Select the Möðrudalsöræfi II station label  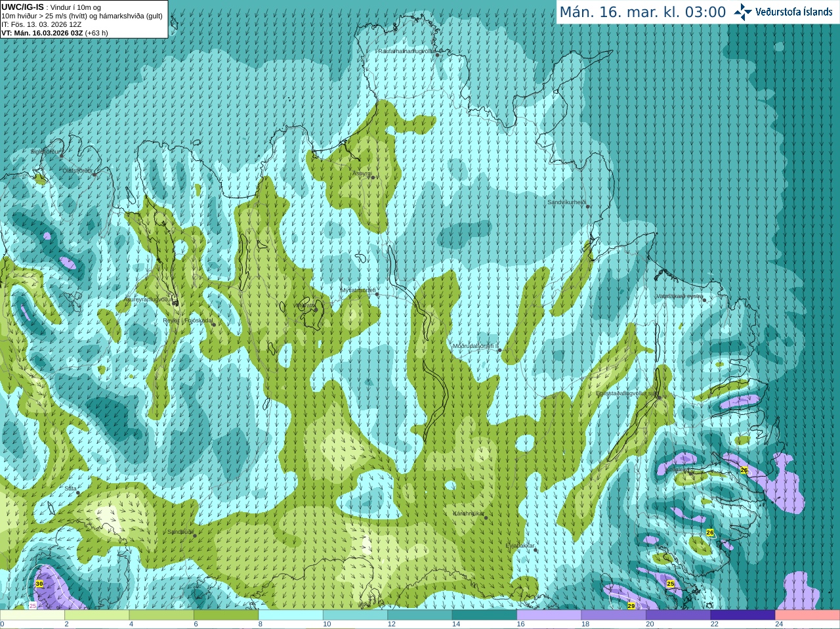coord(476,346)
